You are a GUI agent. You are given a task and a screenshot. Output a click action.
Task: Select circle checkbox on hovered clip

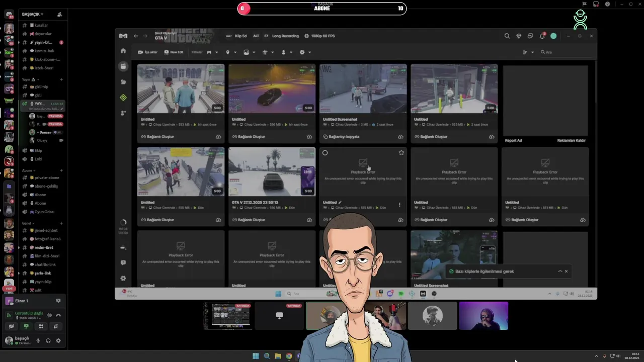pyautogui.click(x=325, y=153)
